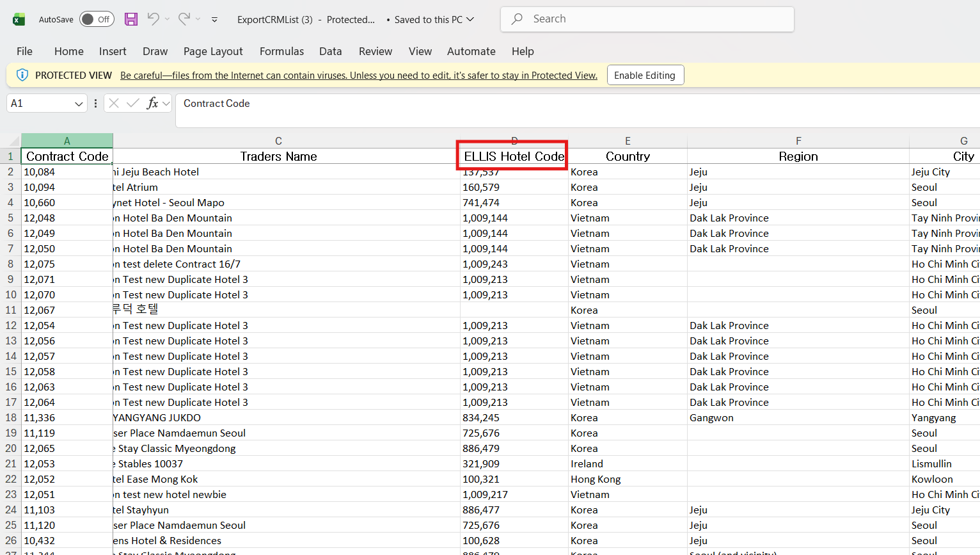Click the Insert Function fx icon
This screenshot has height=555, width=980.
point(152,103)
